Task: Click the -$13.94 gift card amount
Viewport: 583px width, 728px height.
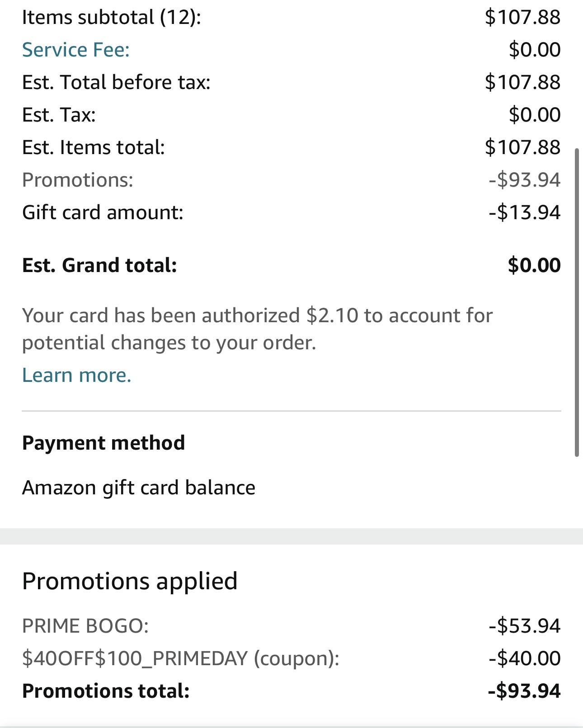Action: coord(524,212)
